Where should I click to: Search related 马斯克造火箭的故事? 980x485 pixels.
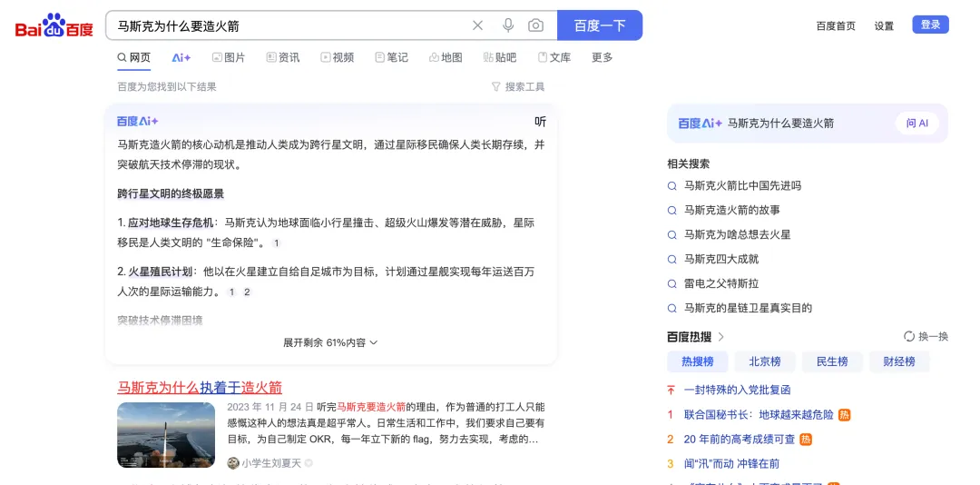(732, 211)
